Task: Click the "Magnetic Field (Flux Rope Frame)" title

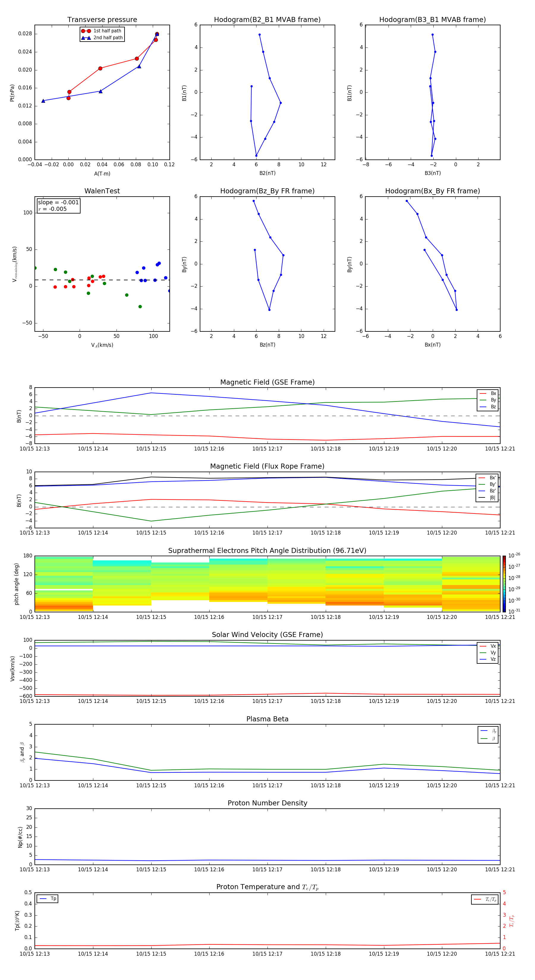Action: (x=267, y=467)
